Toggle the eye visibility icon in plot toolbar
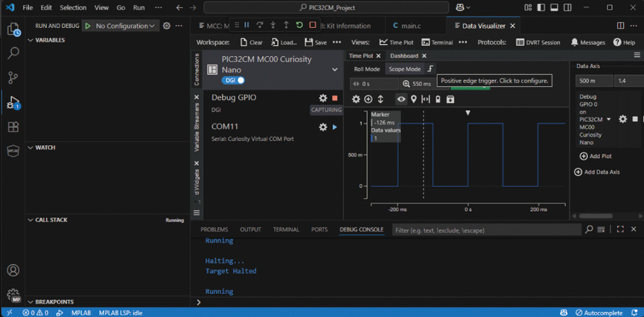Viewport: 644px width, 317px height. tap(401, 99)
